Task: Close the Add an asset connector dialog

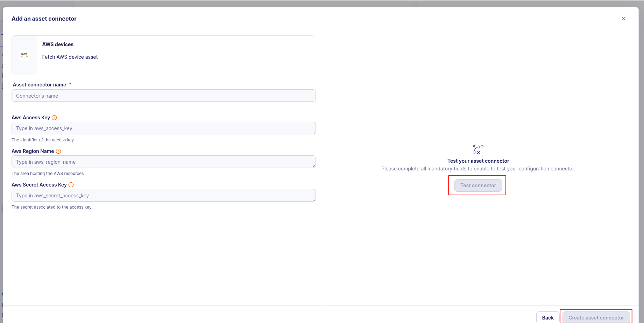Action: 623,19
